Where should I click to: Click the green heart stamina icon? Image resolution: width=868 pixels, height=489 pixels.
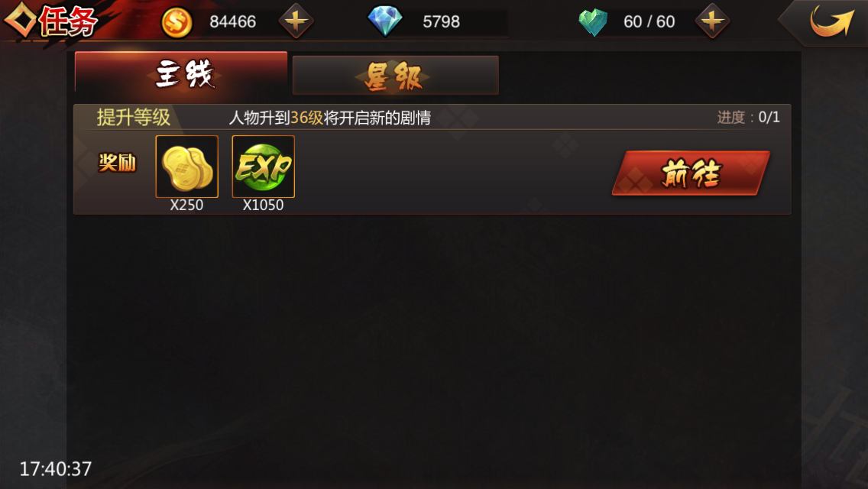pyautogui.click(x=593, y=22)
